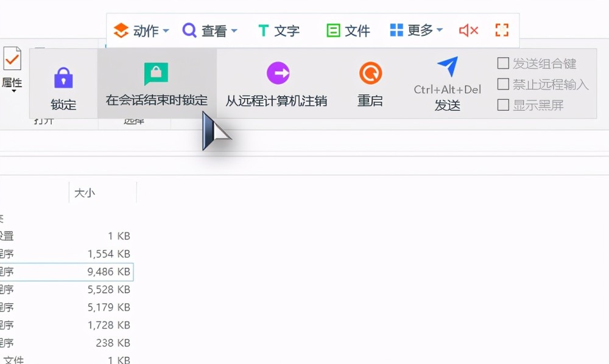The height and width of the screenshot is (364, 609).
Task: Open the 查看 dropdown arrow
Action: (234, 30)
